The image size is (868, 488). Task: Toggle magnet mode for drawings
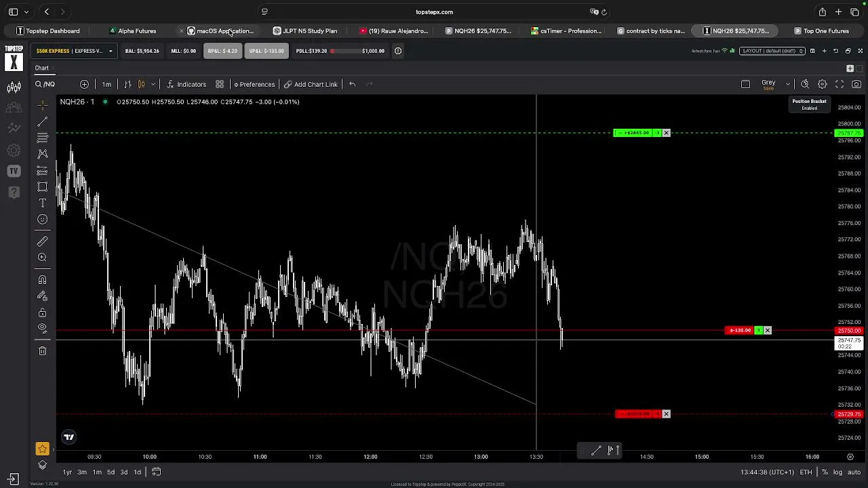(x=42, y=280)
